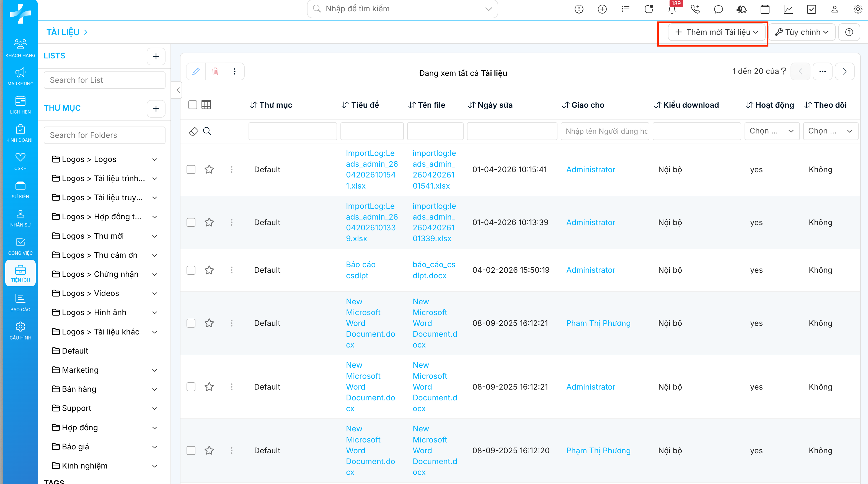The image size is (868, 484).
Task: Toggle the select-all header checkbox
Action: tap(192, 105)
